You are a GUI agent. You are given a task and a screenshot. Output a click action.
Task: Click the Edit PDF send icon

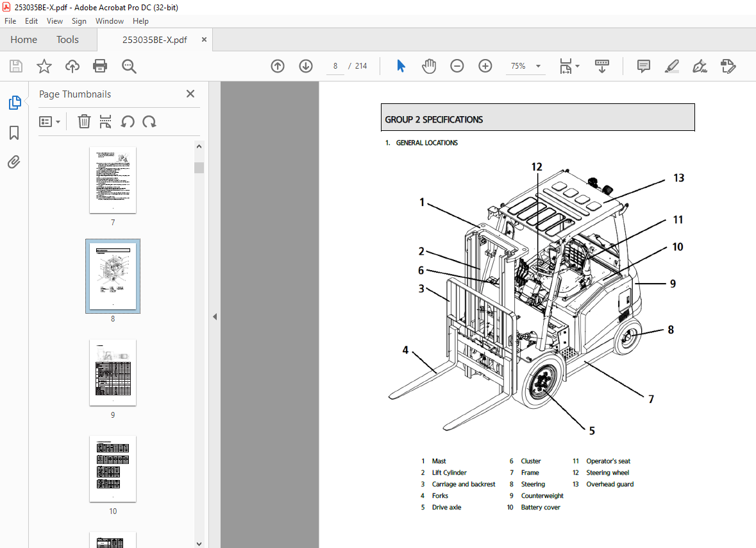click(x=728, y=66)
